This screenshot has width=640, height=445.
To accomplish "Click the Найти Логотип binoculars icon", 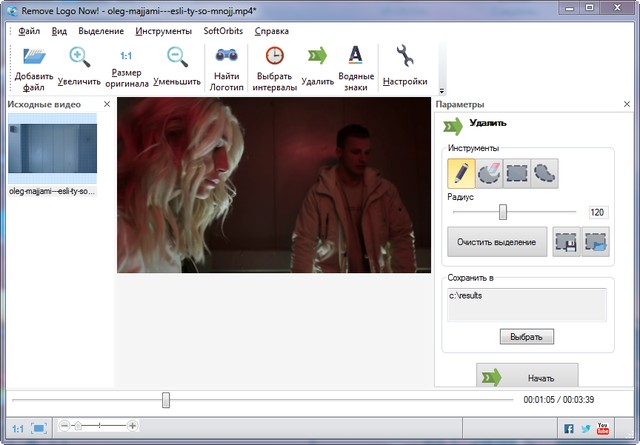I will (x=227, y=55).
